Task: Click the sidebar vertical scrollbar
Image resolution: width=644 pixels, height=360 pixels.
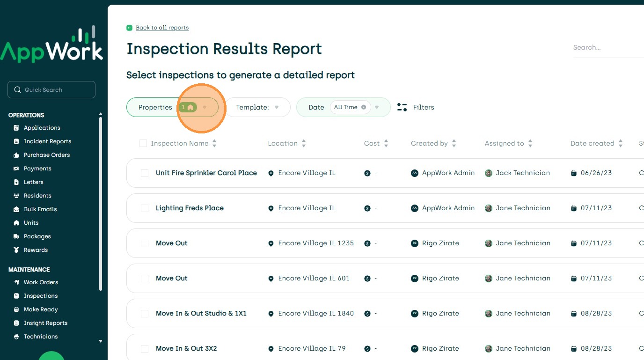Action: (x=101, y=201)
